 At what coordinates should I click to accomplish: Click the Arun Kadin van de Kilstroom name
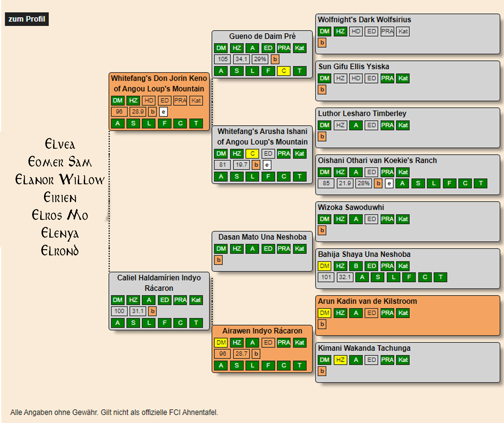tap(367, 301)
